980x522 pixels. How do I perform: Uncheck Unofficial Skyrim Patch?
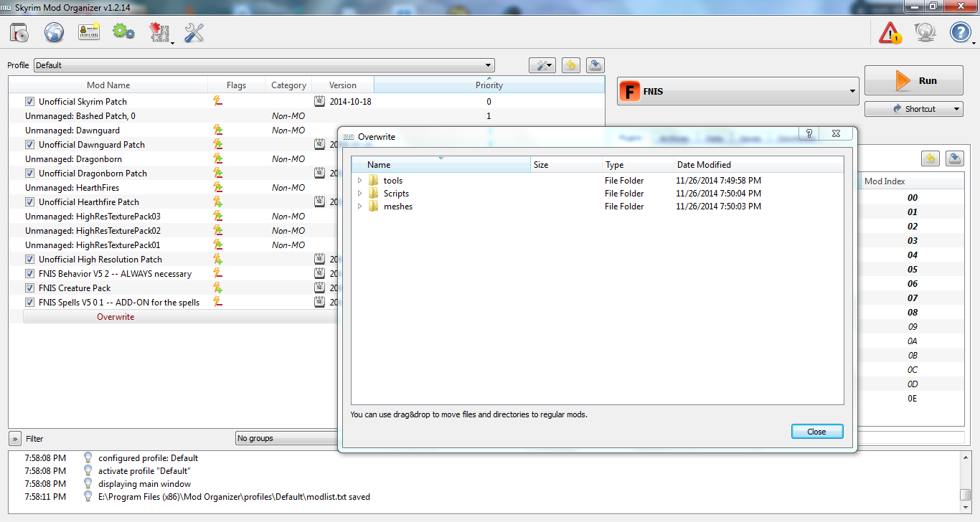tap(29, 102)
